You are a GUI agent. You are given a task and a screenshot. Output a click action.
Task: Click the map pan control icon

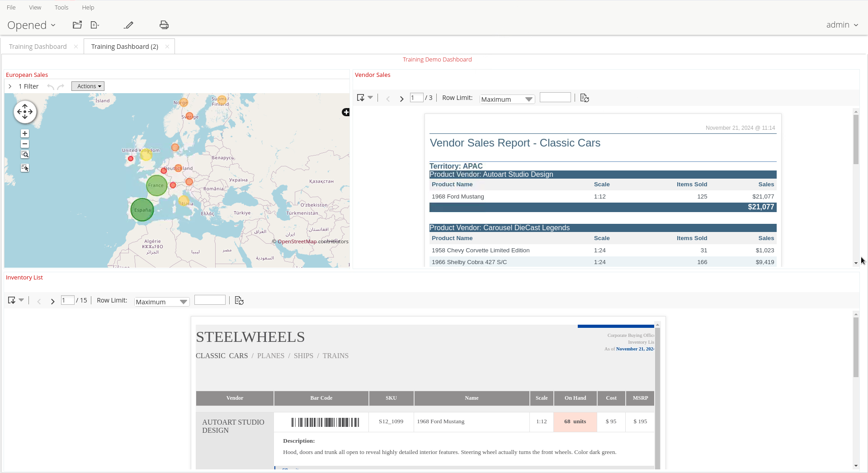tap(25, 112)
